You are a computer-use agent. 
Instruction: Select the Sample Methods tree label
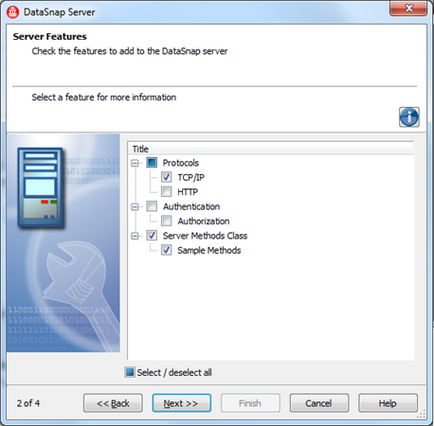(x=209, y=250)
